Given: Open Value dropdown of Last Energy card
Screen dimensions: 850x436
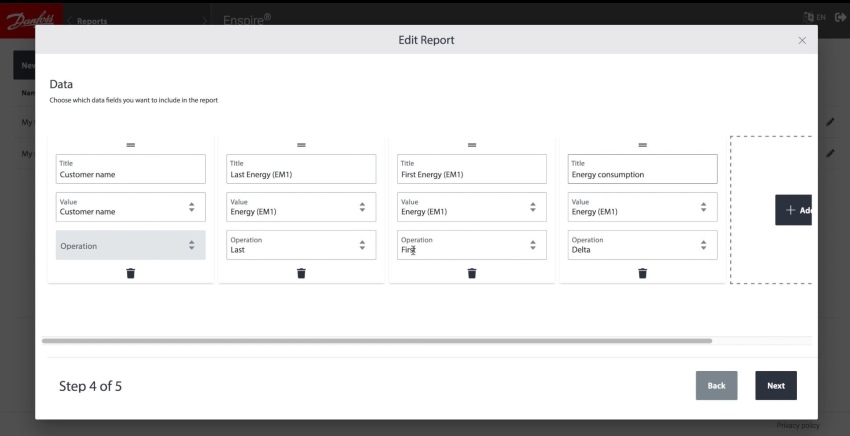Looking at the screenshot, I should pyautogui.click(x=301, y=207).
